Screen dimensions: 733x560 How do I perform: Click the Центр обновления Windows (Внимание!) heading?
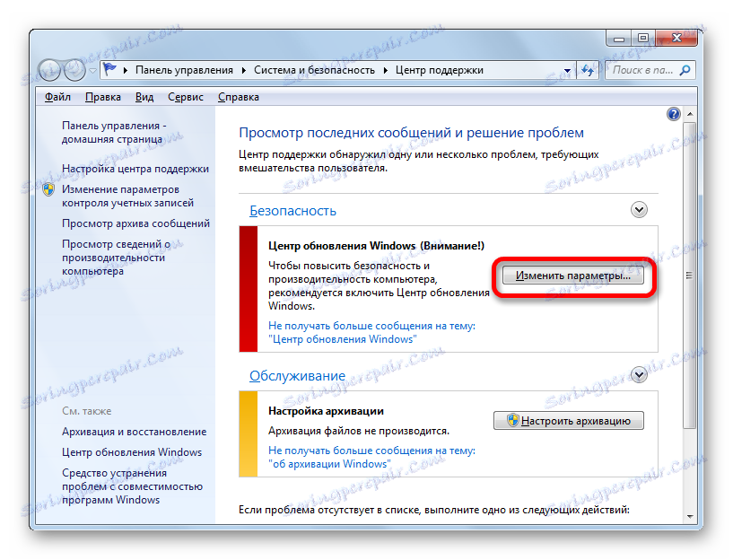[376, 246]
